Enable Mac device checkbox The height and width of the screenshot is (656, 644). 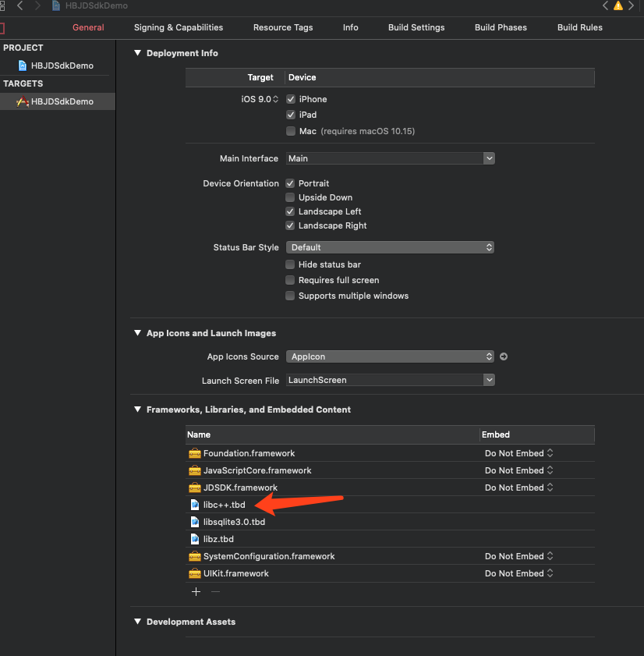click(291, 131)
